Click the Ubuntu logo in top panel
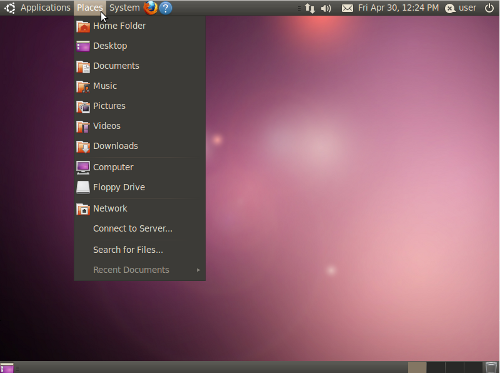Screen dimensions: 500x373 pyautogui.click(x=10, y=8)
